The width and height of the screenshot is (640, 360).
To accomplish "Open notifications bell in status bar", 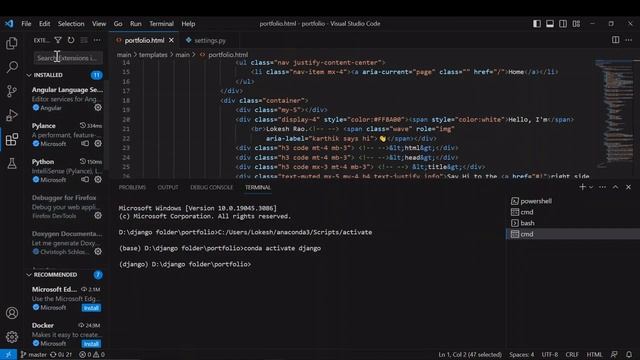I will point(629,354).
